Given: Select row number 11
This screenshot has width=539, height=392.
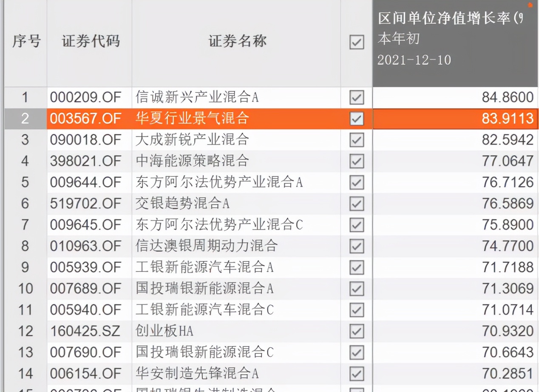Looking at the screenshot, I should click(25, 310).
